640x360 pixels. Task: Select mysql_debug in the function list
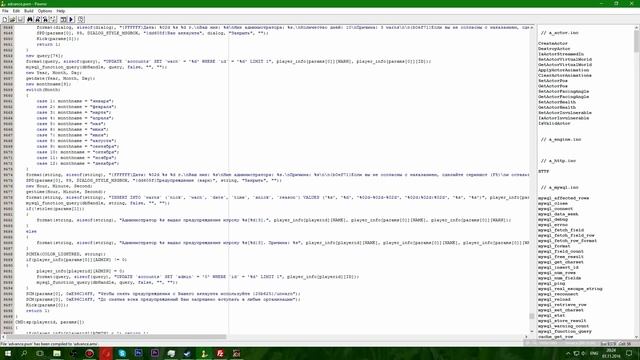553,220
